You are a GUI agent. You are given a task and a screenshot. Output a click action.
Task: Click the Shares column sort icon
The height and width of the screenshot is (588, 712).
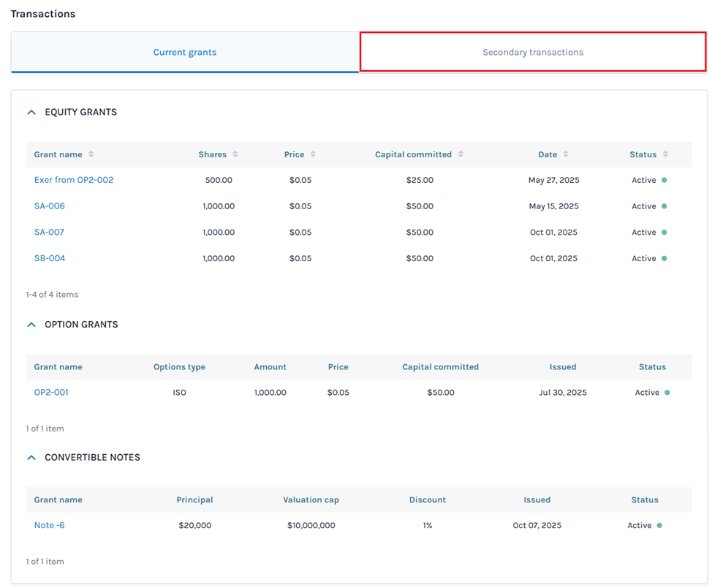click(235, 154)
